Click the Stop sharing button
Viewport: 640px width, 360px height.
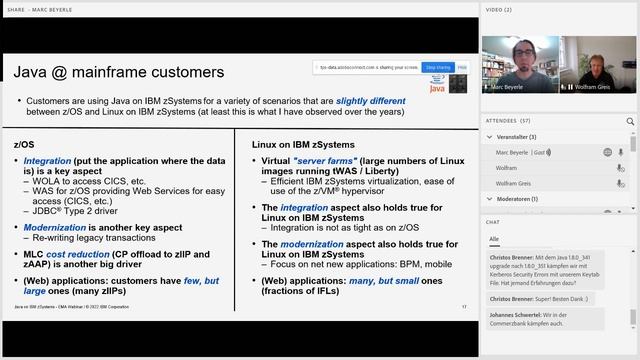click(x=438, y=67)
